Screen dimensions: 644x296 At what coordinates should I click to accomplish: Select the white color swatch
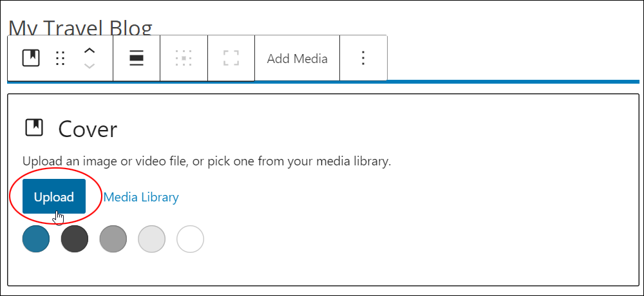pos(190,239)
